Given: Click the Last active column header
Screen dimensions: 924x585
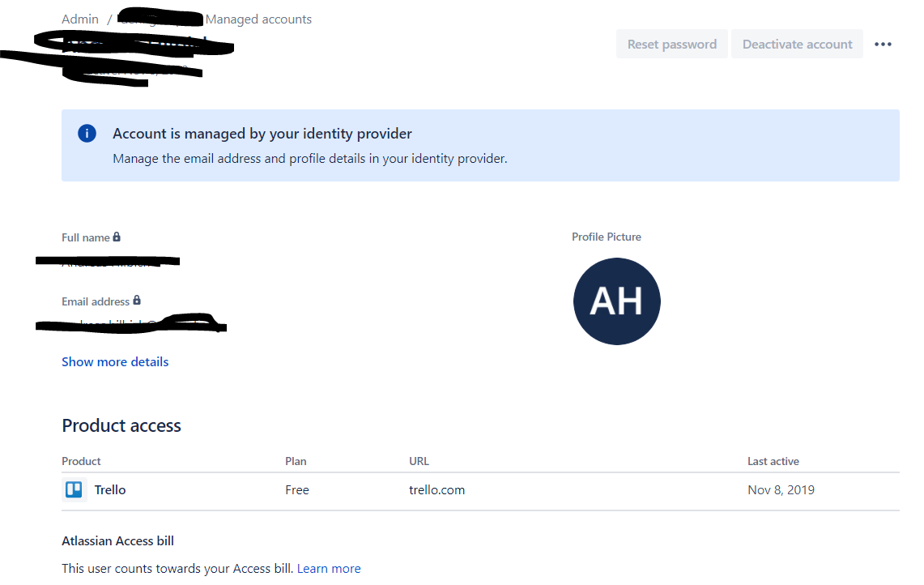Looking at the screenshot, I should click(x=773, y=461).
